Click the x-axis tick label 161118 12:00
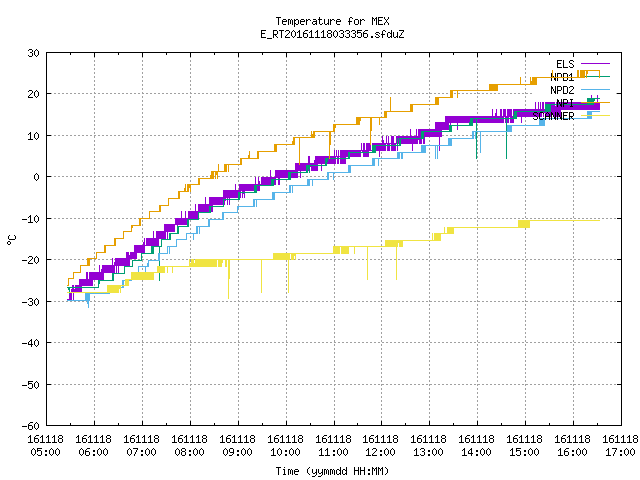The image size is (640, 480). coord(380,446)
